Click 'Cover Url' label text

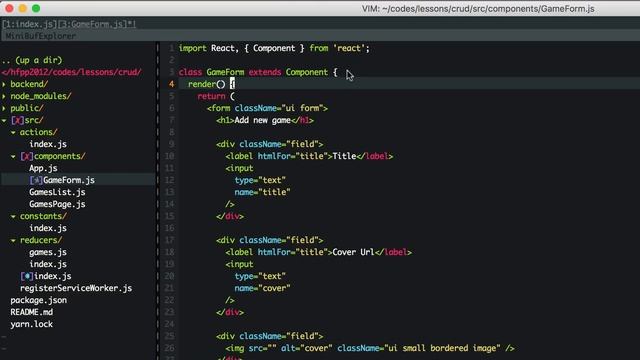tap(353, 252)
